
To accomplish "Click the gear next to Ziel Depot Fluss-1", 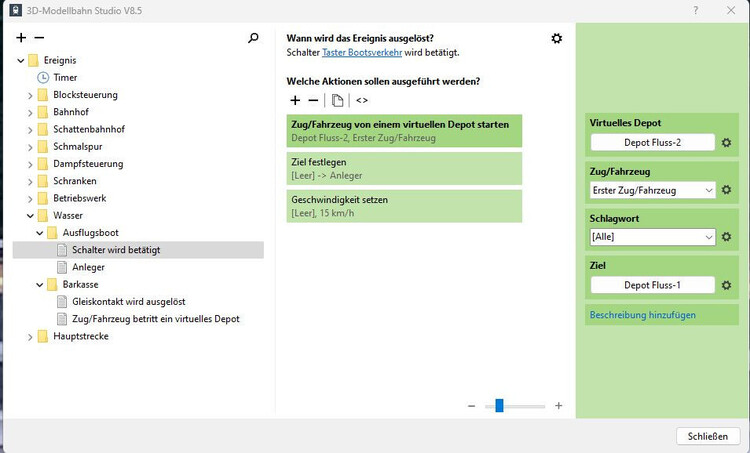I will [727, 285].
